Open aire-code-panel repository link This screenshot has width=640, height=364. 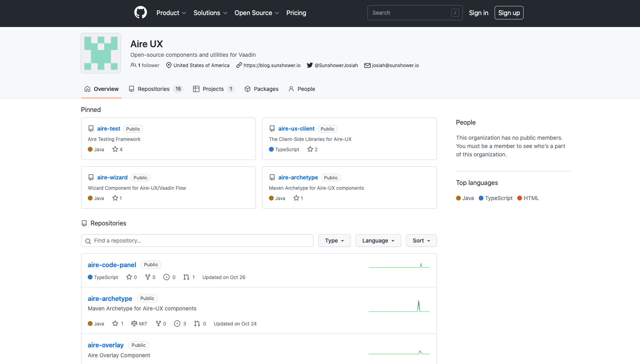(112, 265)
